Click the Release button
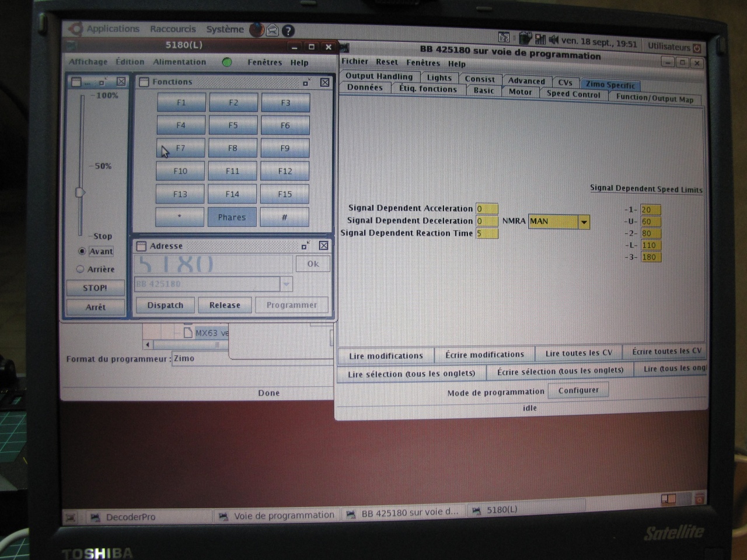 click(225, 305)
